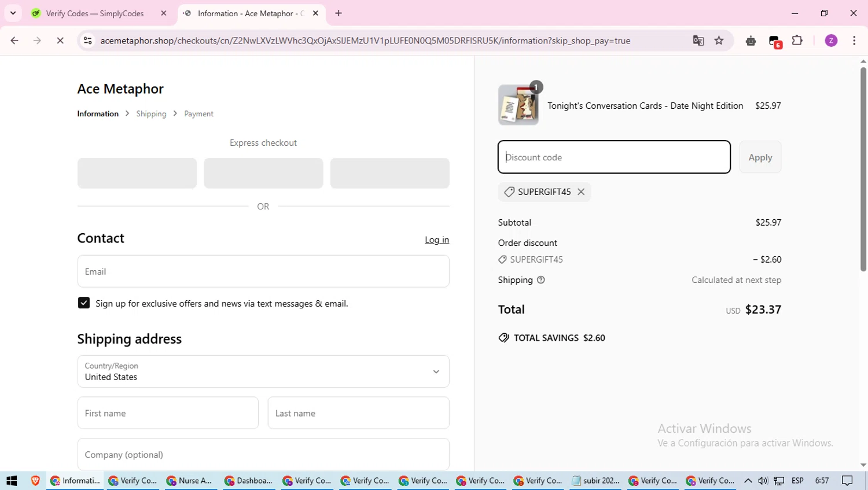The height and width of the screenshot is (490, 868).
Task: Open network settings in system tray
Action: pyautogui.click(x=779, y=481)
